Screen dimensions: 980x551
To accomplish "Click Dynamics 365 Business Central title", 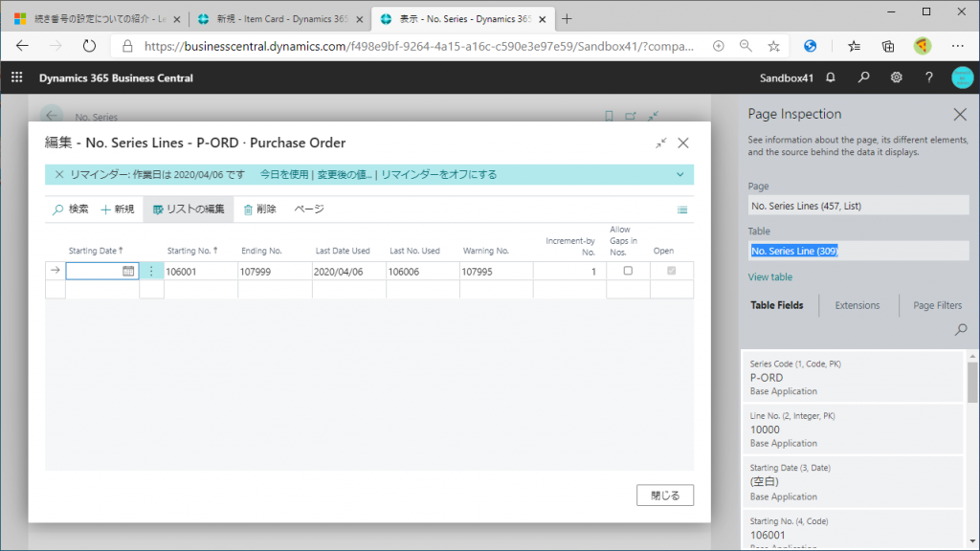I will tap(116, 78).
